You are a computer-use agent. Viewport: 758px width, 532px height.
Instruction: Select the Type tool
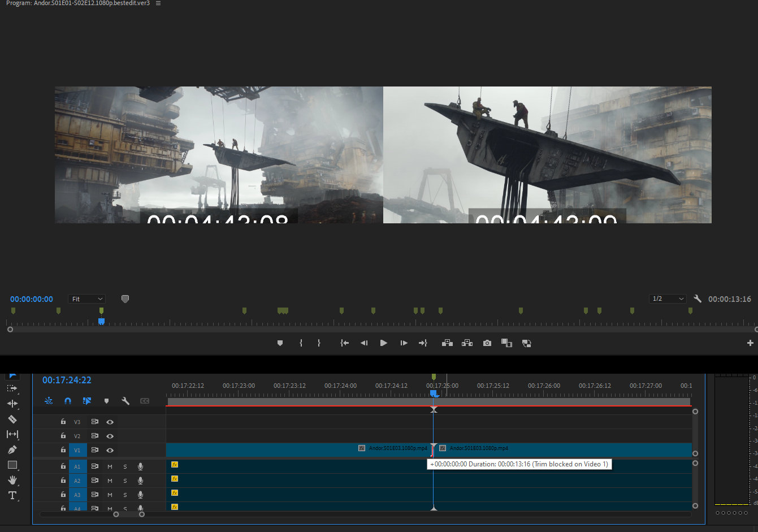tap(12, 495)
